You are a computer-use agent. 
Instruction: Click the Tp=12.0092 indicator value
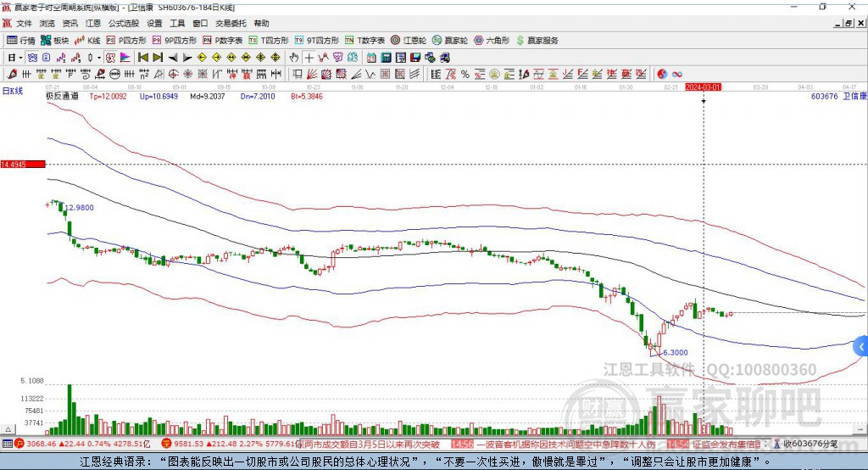(108, 96)
